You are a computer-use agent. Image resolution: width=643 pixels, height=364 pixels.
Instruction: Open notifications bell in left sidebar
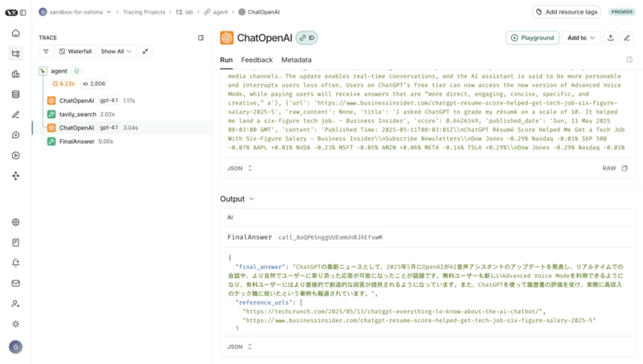pos(15,263)
